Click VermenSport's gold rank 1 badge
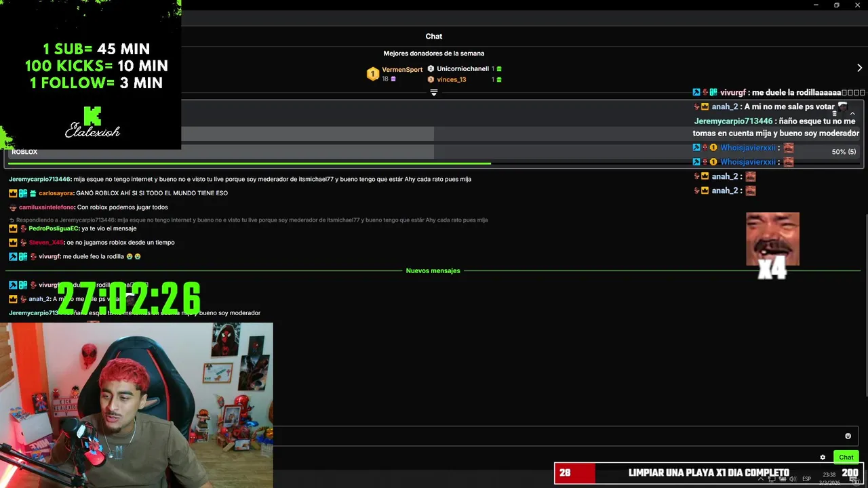868x488 pixels. tap(372, 74)
